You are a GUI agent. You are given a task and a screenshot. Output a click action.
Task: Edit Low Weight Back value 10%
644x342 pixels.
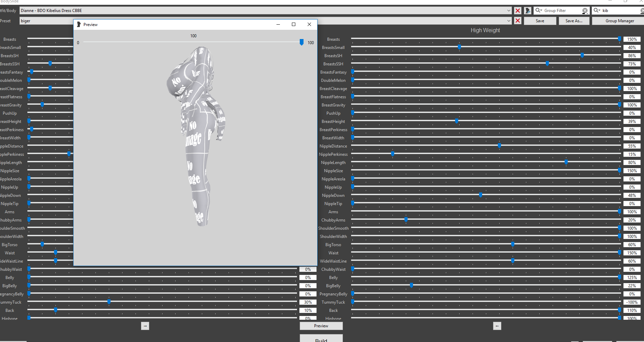pyautogui.click(x=308, y=311)
